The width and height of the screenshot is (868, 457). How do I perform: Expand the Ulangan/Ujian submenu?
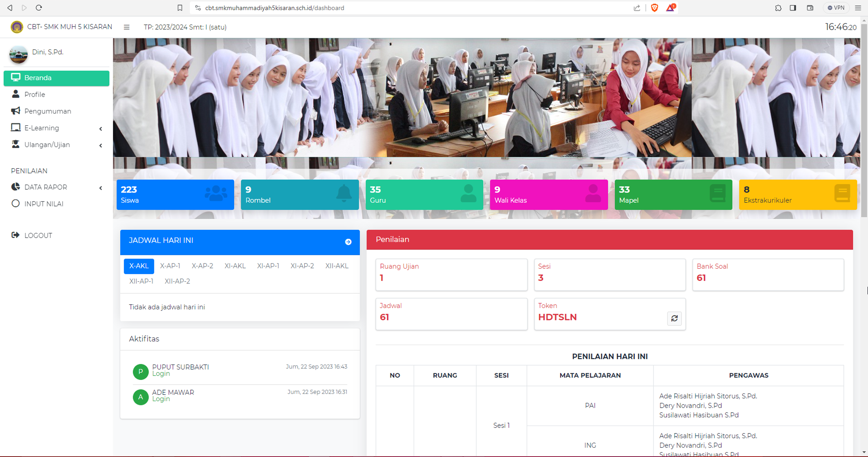click(x=56, y=145)
